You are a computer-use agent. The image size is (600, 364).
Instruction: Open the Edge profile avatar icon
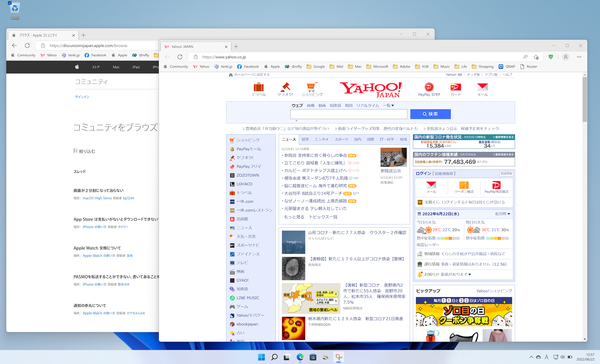click(566, 57)
